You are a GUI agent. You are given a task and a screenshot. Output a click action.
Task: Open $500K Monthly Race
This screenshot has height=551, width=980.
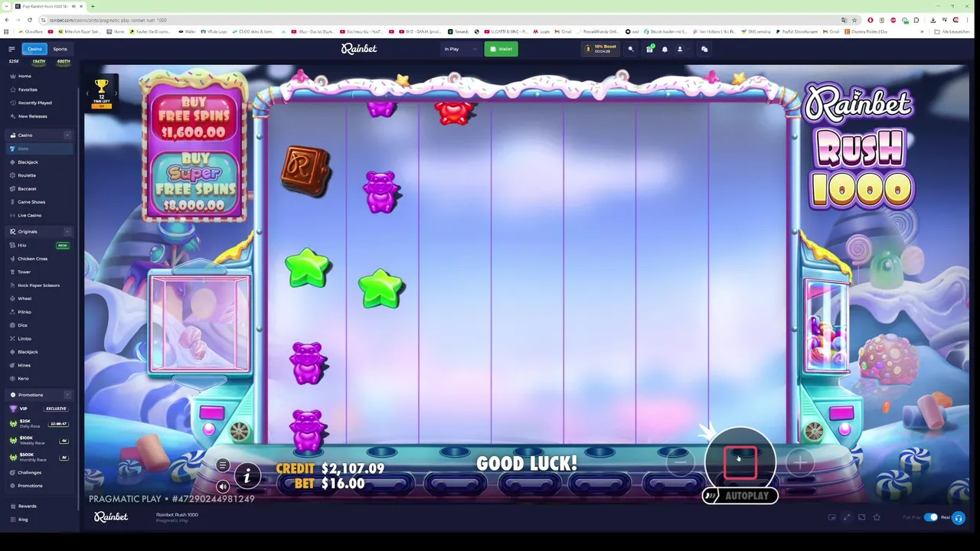[38, 457]
